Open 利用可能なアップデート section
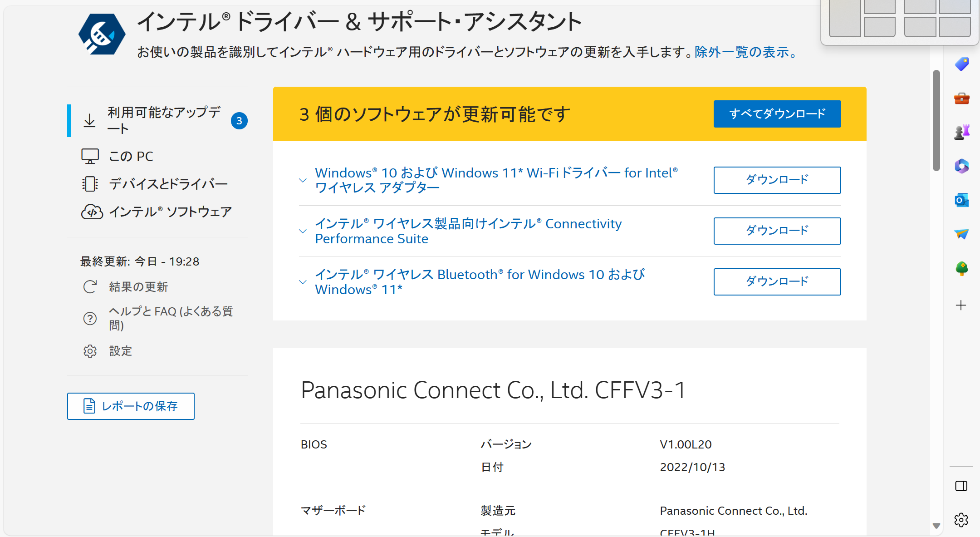980x537 pixels. pos(157,120)
